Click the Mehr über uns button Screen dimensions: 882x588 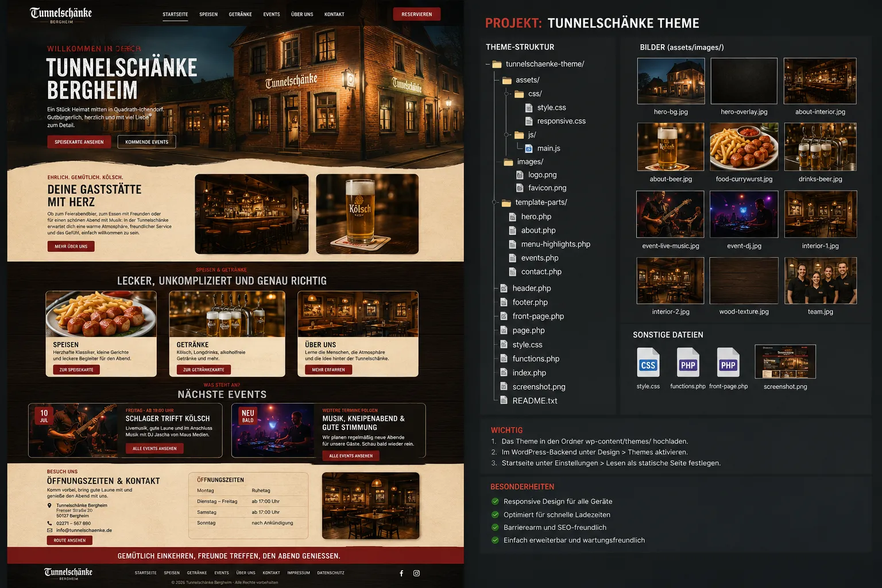click(x=71, y=246)
